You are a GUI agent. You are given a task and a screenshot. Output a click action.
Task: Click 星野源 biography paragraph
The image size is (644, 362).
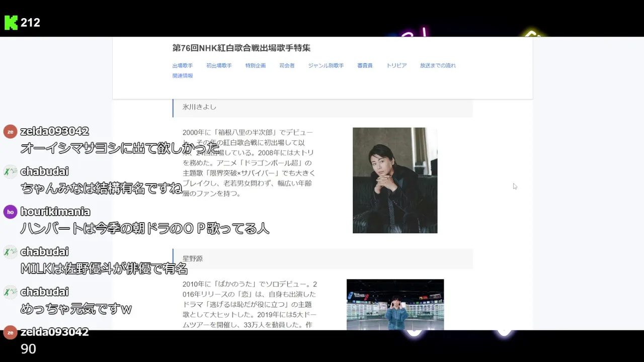click(x=250, y=305)
